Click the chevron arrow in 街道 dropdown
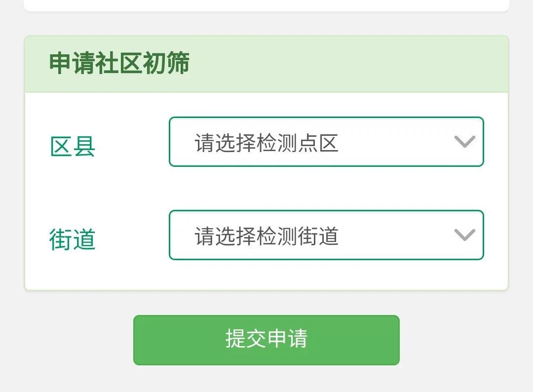Screen dimensions: 533x392 pos(465,235)
